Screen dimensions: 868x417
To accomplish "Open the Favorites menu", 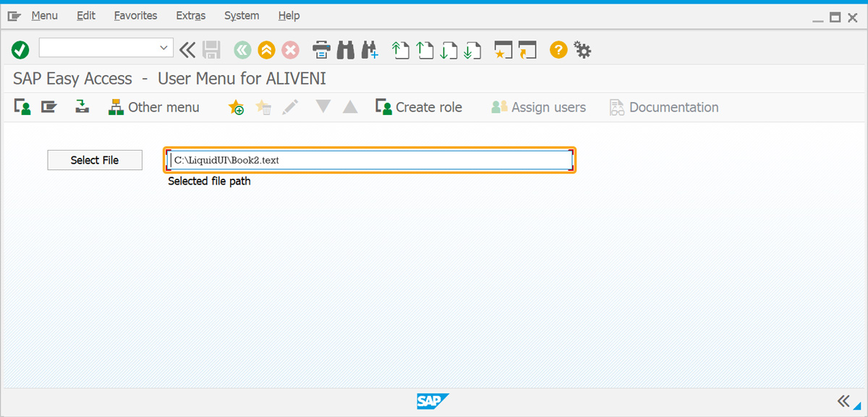I will click(135, 15).
